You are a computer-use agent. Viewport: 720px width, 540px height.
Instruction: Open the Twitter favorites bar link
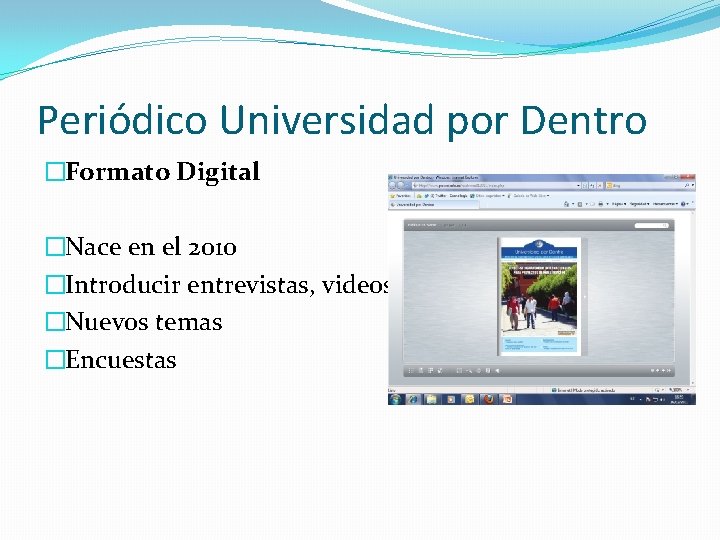tap(438, 196)
